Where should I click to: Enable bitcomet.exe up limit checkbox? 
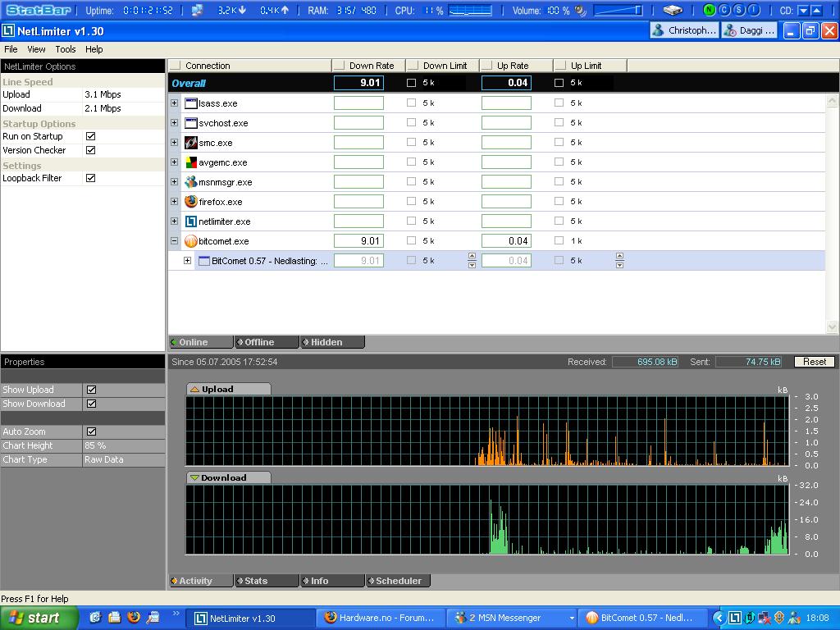pyautogui.click(x=559, y=240)
